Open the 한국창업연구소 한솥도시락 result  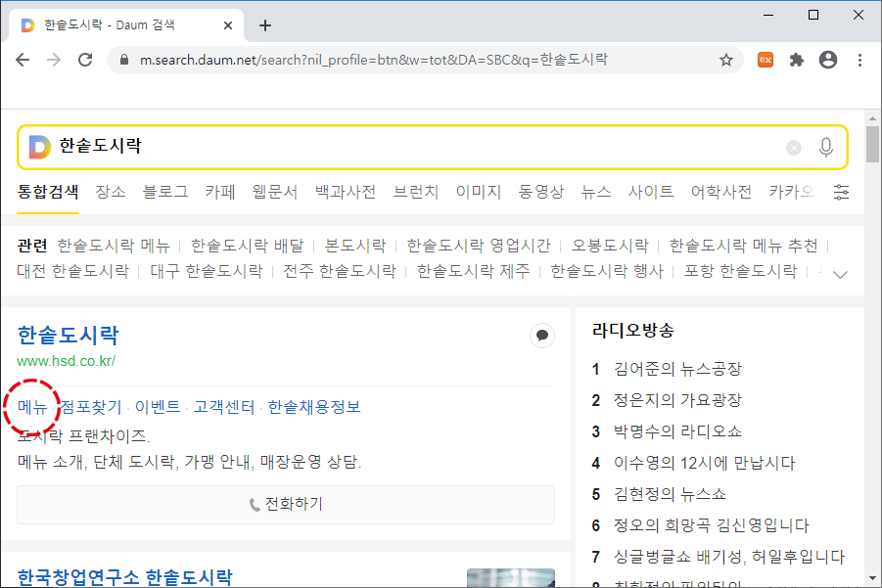124,577
